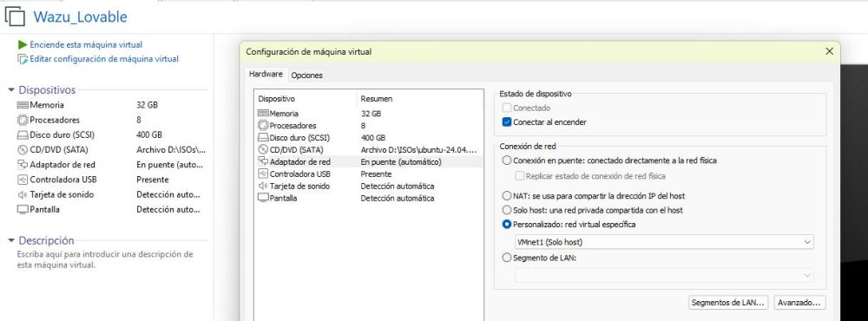The width and height of the screenshot is (868, 321).
Task: Select the Memoria icon in hardware list
Action: 263,114
